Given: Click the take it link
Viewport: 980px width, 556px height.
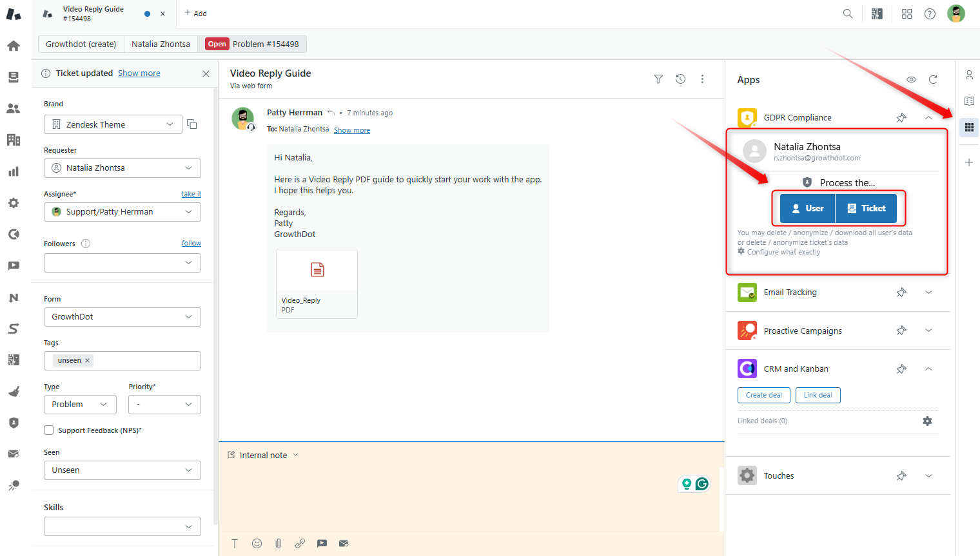Looking at the screenshot, I should (x=191, y=194).
